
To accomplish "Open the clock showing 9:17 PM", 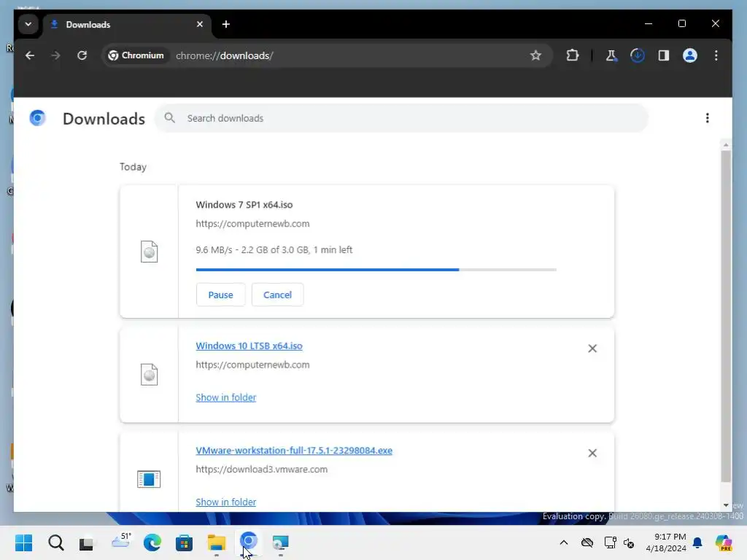I will pos(665,542).
